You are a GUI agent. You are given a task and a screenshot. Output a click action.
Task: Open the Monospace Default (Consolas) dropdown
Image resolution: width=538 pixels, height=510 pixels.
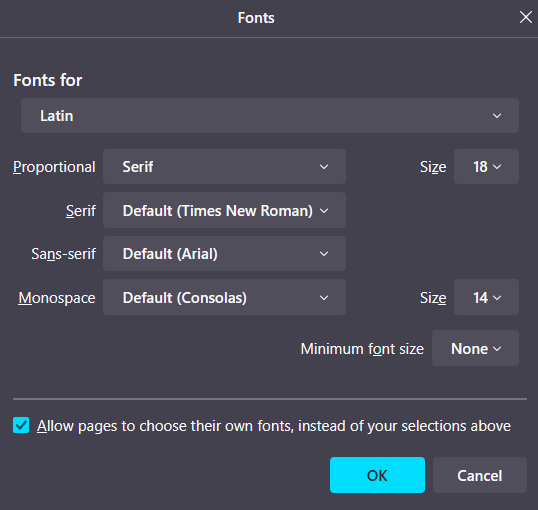coord(224,297)
